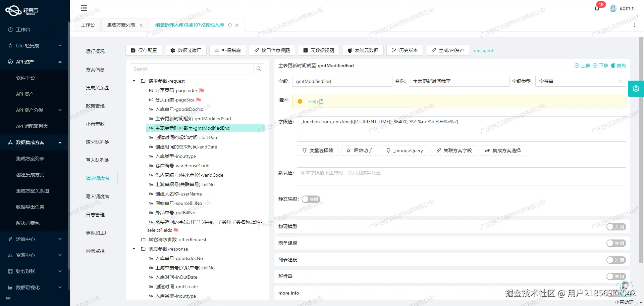The height and width of the screenshot is (306, 644).
Task: Click the 补漏措施 toolbar icon
Action: 227,50
